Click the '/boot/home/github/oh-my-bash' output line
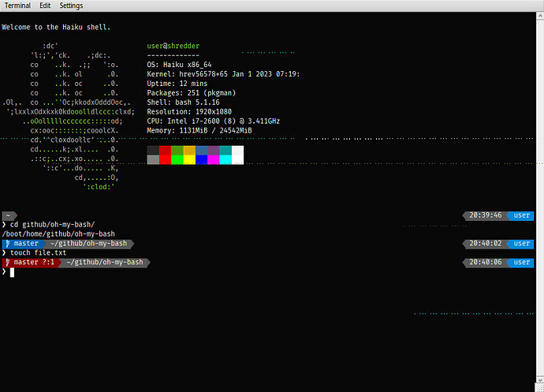 (58, 234)
